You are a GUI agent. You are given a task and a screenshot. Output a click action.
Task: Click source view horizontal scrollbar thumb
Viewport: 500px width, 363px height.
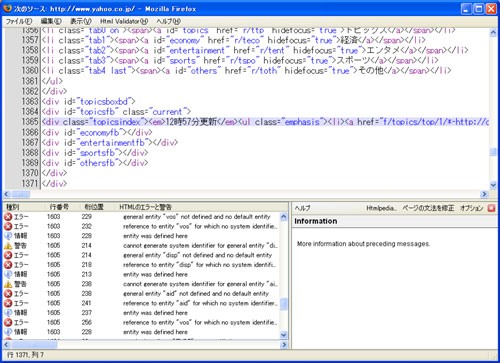point(21,194)
